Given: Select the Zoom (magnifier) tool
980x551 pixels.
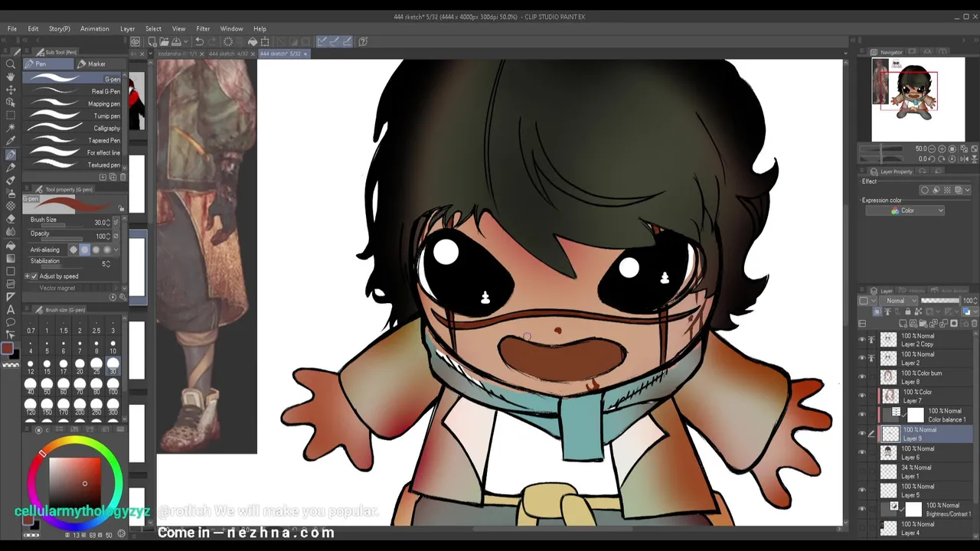Looking at the screenshot, I should pos(11,64).
